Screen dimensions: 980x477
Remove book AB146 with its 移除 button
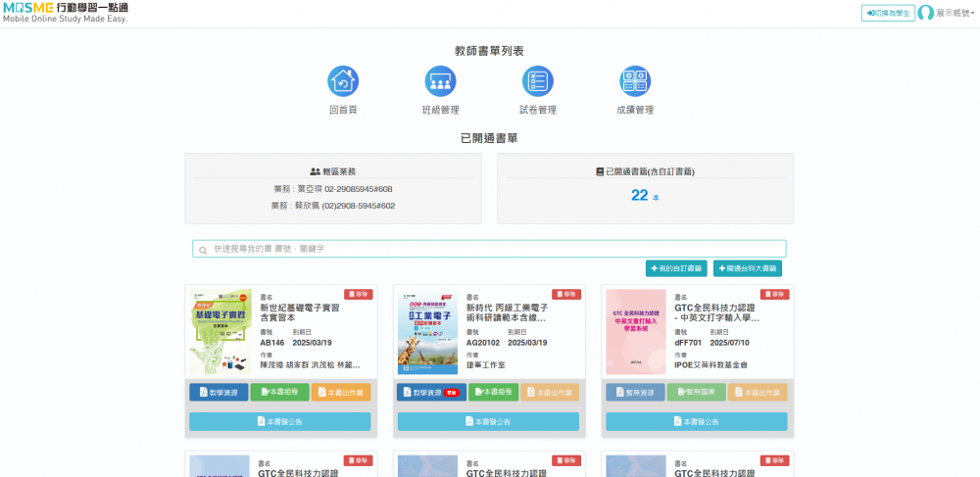358,294
